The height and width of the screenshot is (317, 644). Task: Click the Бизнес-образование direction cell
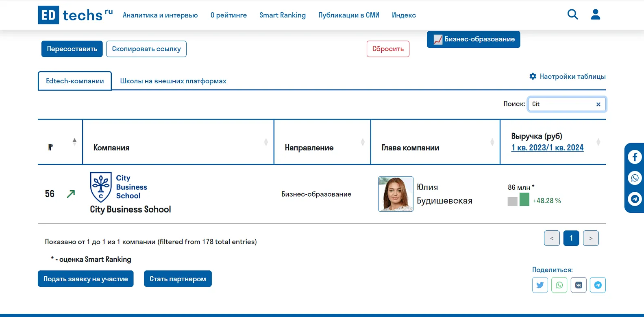coord(316,194)
